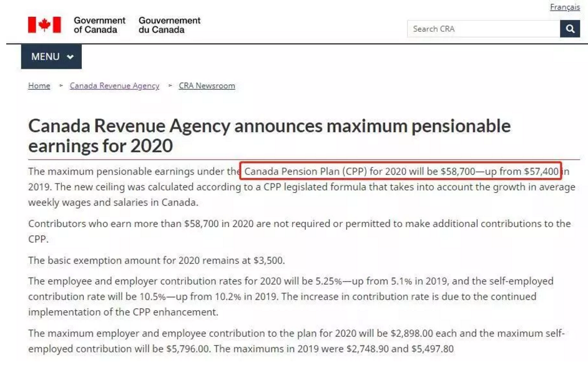The image size is (588, 365).
Task: Click the breadcrumb arrow before CRA Newsroom
Action: tap(170, 86)
